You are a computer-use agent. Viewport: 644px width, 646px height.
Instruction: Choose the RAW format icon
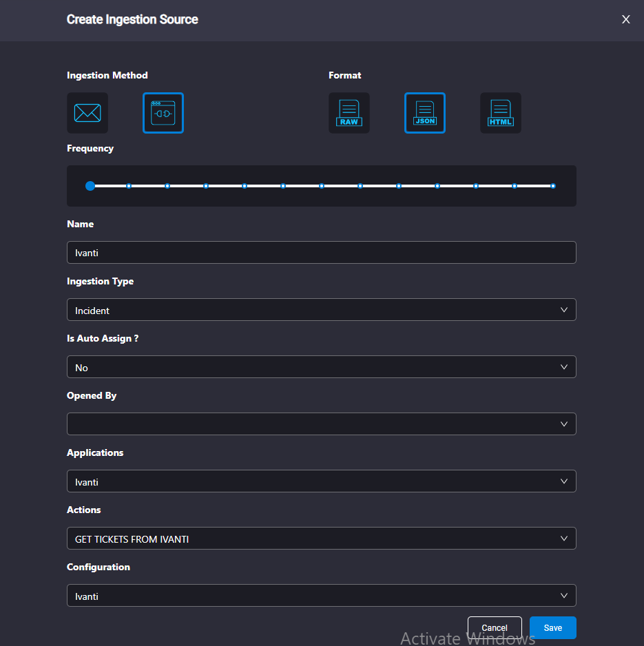pyautogui.click(x=349, y=113)
